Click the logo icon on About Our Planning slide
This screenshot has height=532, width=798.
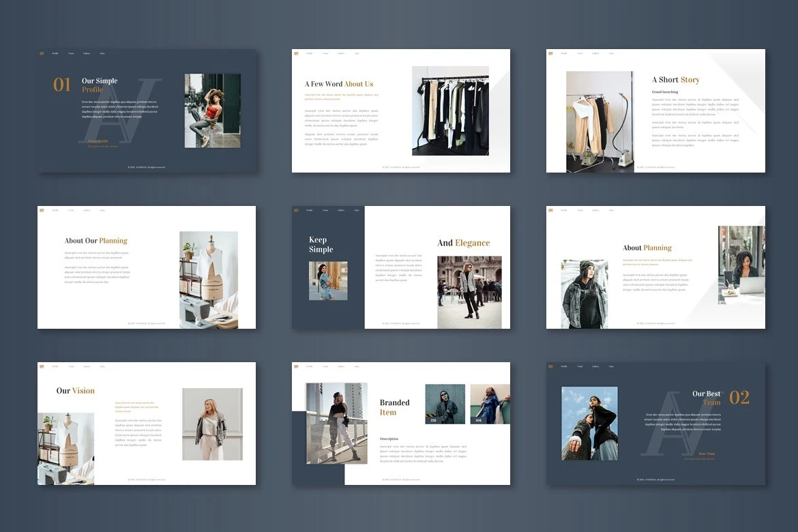tap(42, 210)
